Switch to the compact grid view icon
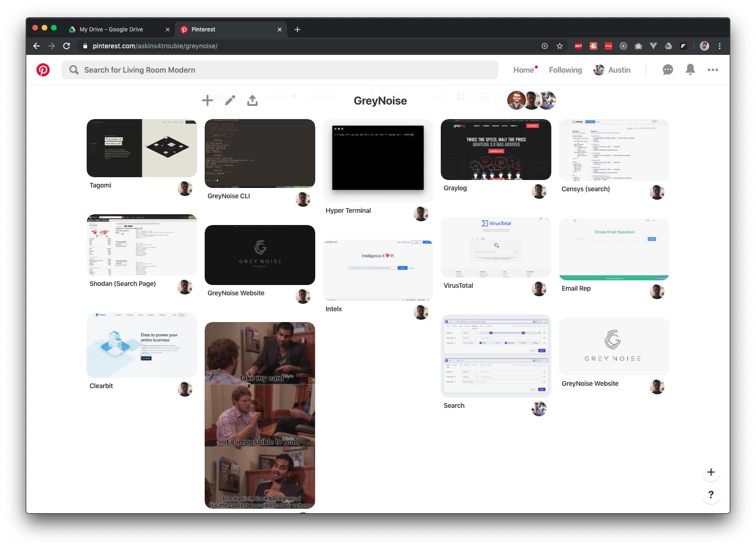The width and height of the screenshot is (756, 548). point(485,97)
